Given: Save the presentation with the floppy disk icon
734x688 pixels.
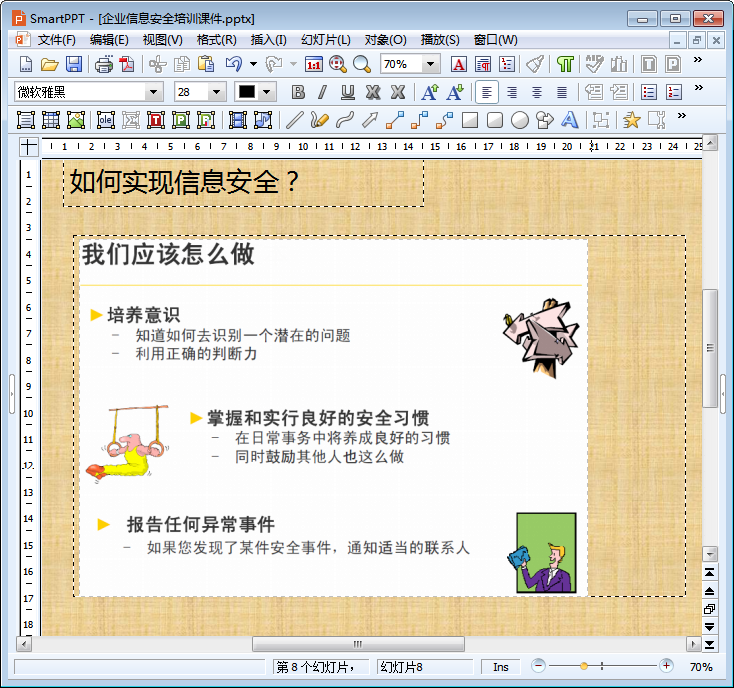Looking at the screenshot, I should (74, 64).
